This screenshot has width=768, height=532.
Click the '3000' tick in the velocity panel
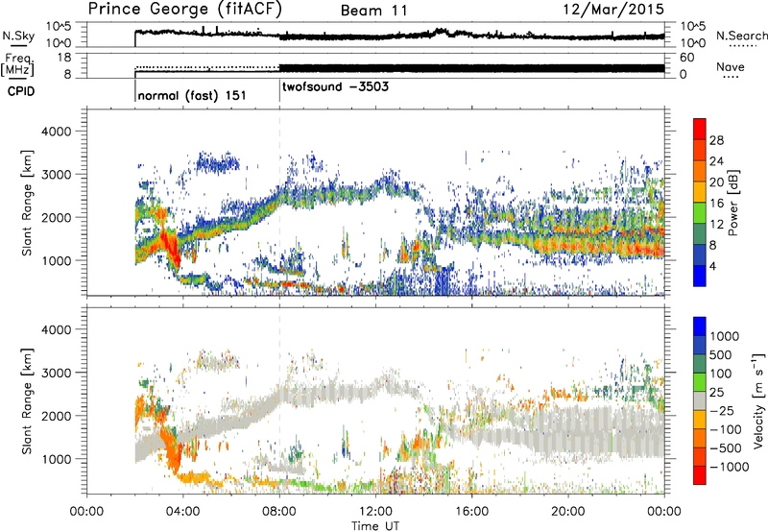point(57,373)
